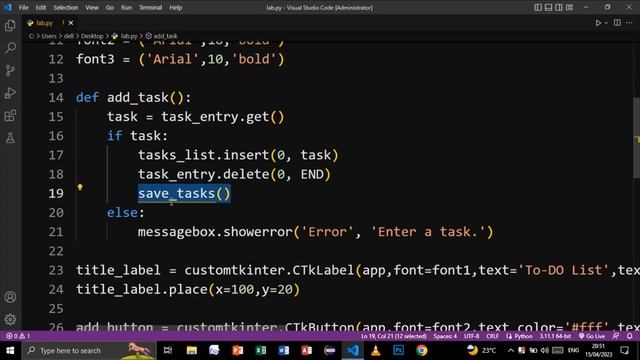Open Google Chrome from the taskbar
640x360 pixels.
[422, 350]
